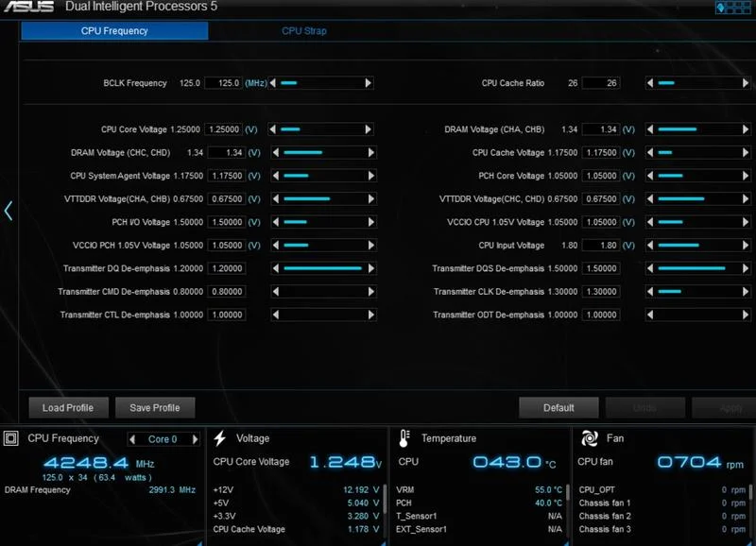This screenshot has height=546, width=756.
Task: Increase Transmitter CMD De-emphasis right arrow
Action: (x=371, y=291)
